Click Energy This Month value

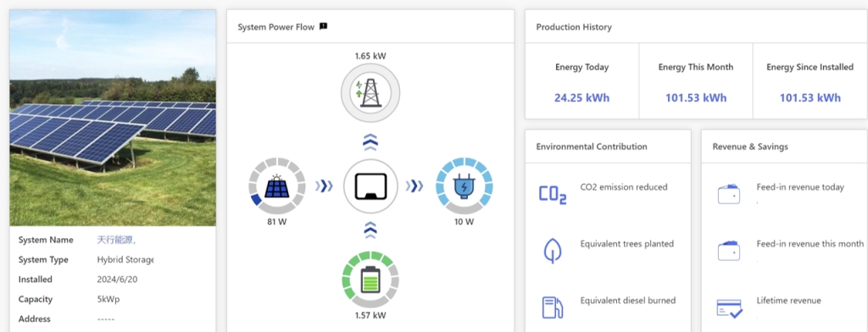tap(696, 98)
